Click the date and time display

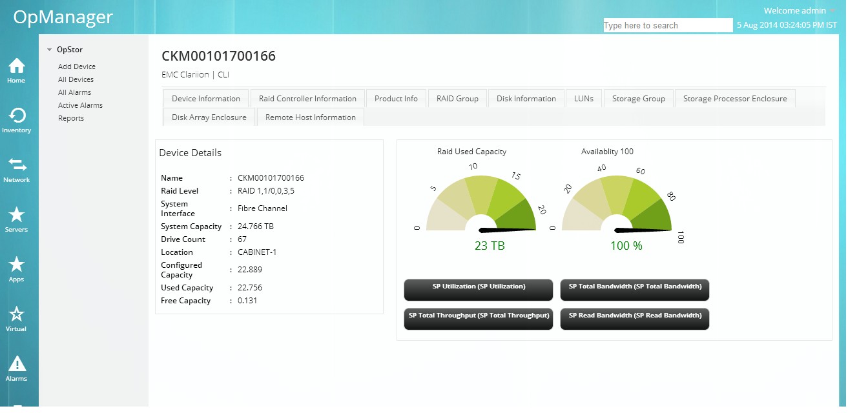point(787,25)
